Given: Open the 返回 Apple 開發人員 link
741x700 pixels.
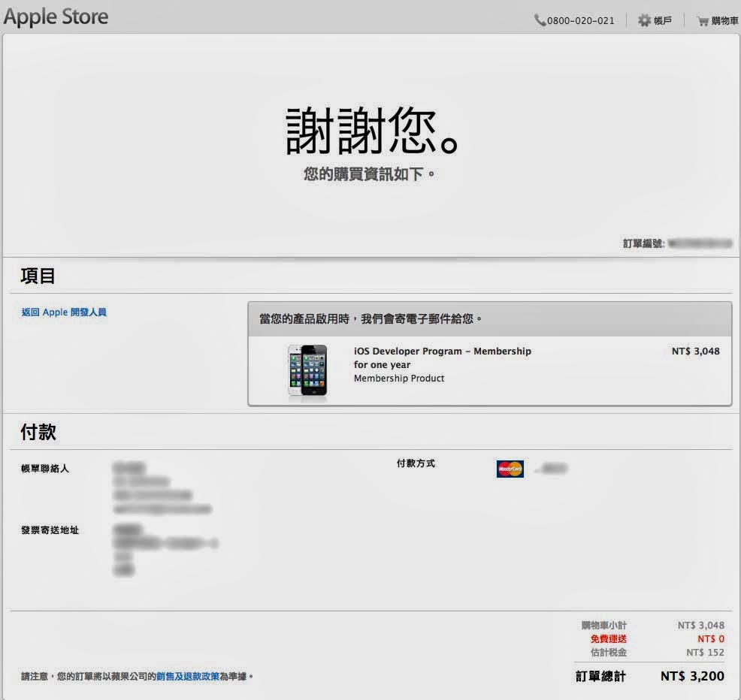Looking at the screenshot, I should coord(63,312).
